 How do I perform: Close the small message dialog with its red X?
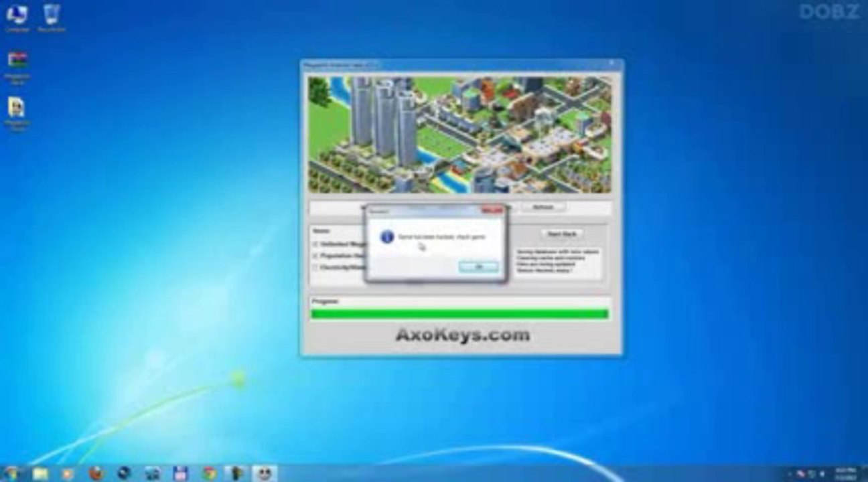[x=493, y=211]
